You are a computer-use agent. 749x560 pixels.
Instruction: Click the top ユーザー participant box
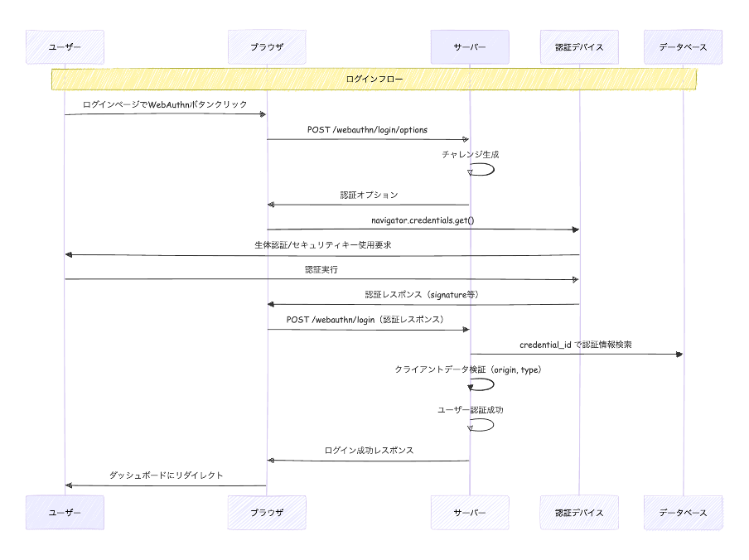(x=65, y=47)
